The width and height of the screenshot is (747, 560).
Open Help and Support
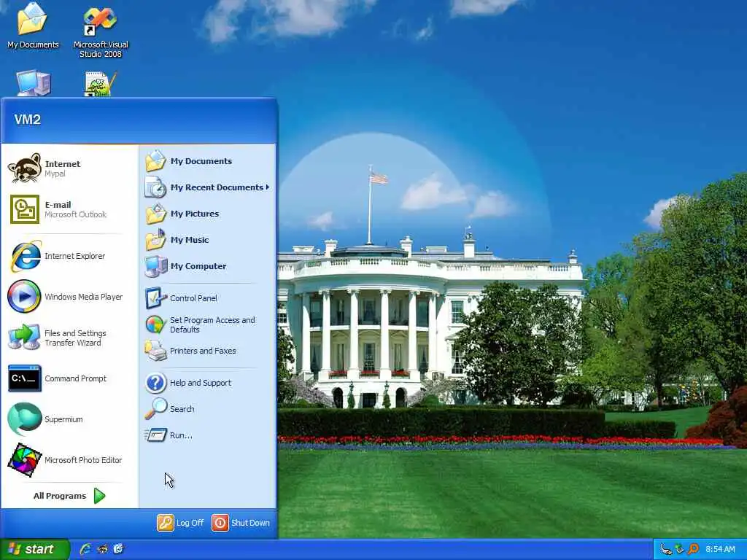click(207, 383)
